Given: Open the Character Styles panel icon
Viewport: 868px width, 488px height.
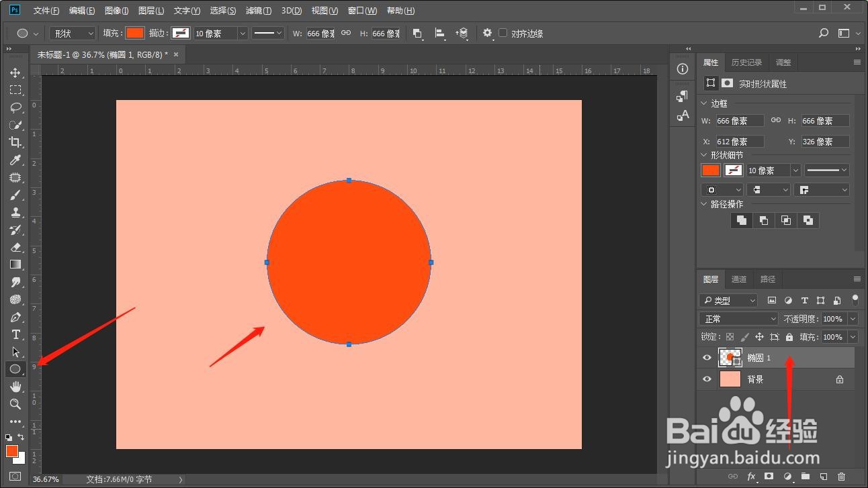Looking at the screenshot, I should pyautogui.click(x=683, y=115).
